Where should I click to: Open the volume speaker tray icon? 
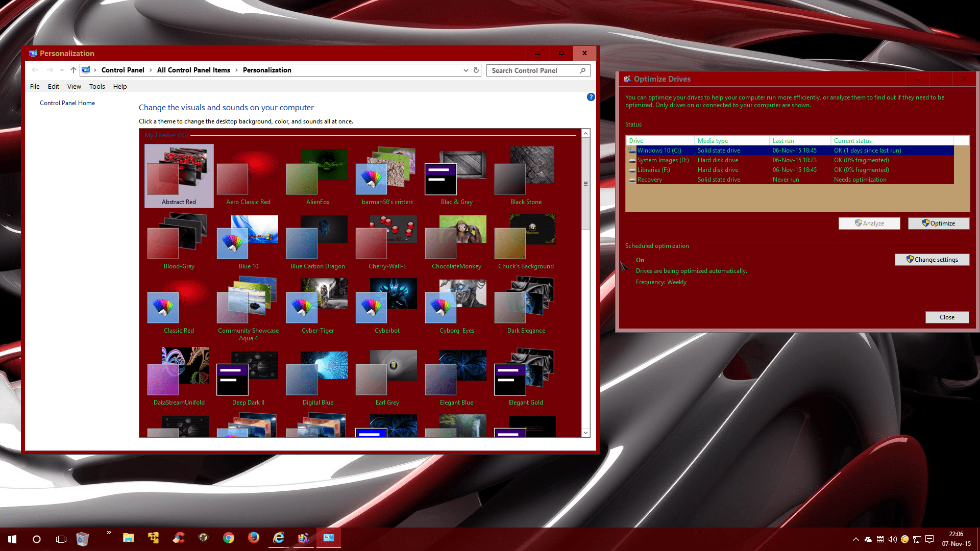(892, 539)
